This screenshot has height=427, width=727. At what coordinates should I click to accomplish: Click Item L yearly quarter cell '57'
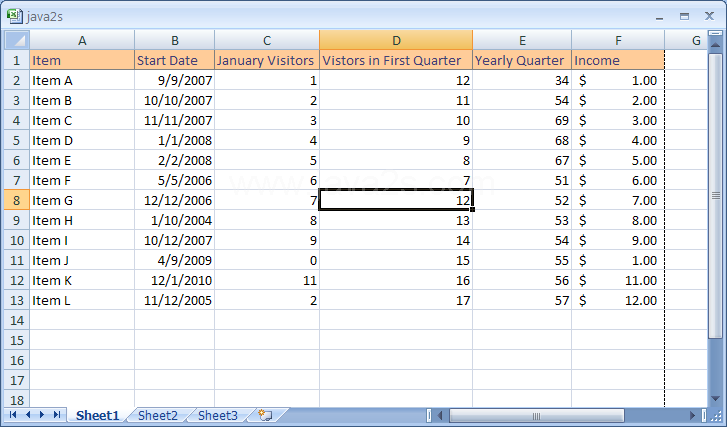pyautogui.click(x=522, y=300)
